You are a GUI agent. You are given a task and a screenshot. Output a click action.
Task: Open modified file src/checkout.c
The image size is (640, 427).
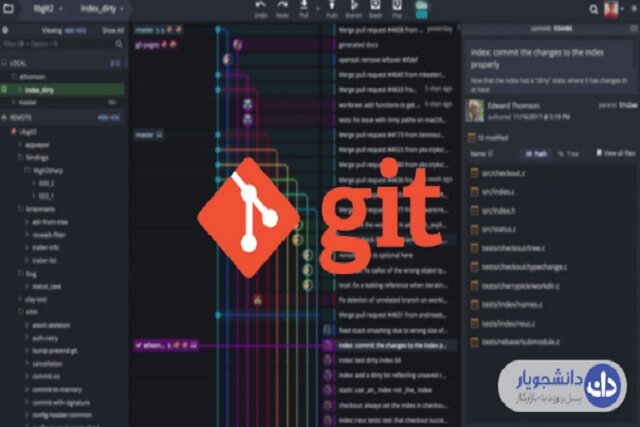(503, 173)
